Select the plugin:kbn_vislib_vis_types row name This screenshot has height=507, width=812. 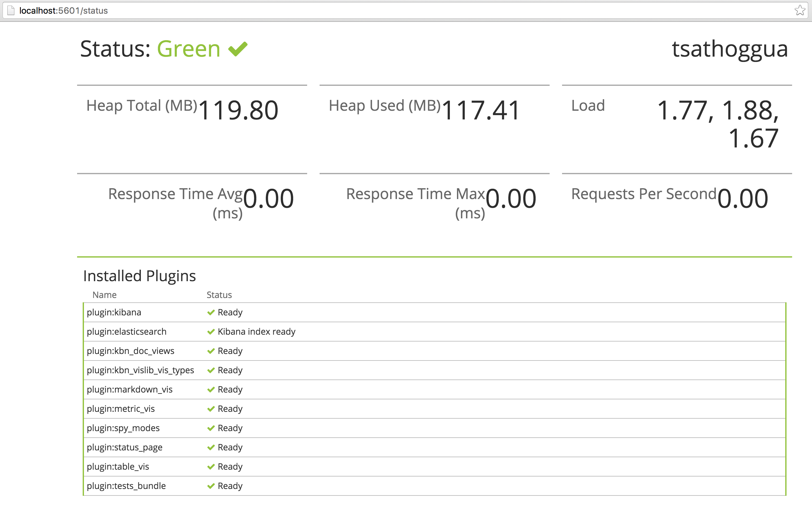click(140, 370)
